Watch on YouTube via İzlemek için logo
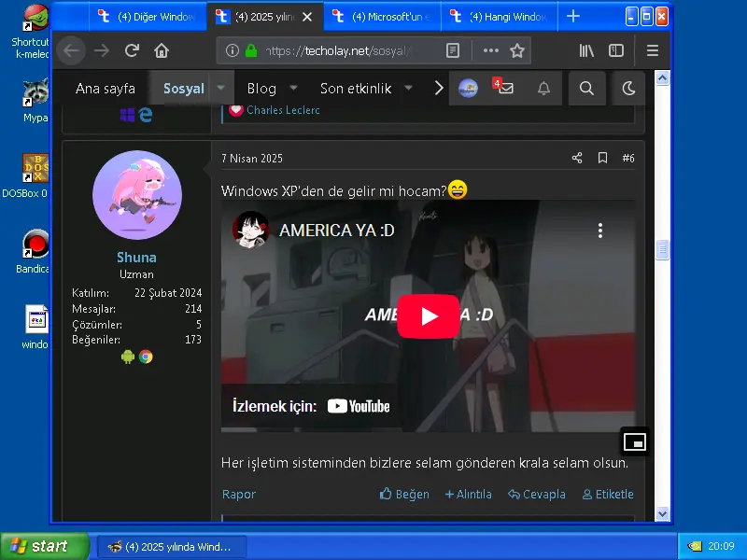747x560 pixels. pyautogui.click(x=359, y=406)
